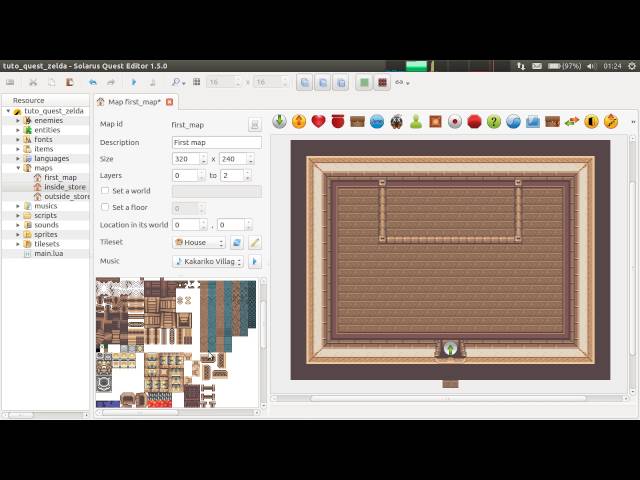
Task: Add a Chest entity
Action: point(357,121)
